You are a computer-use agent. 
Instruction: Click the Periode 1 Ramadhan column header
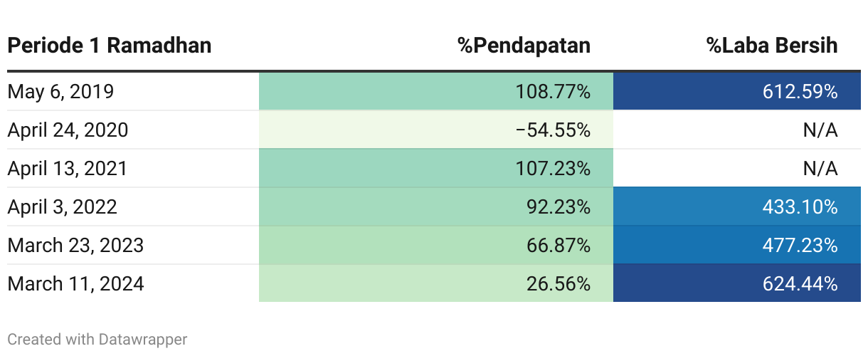click(110, 46)
